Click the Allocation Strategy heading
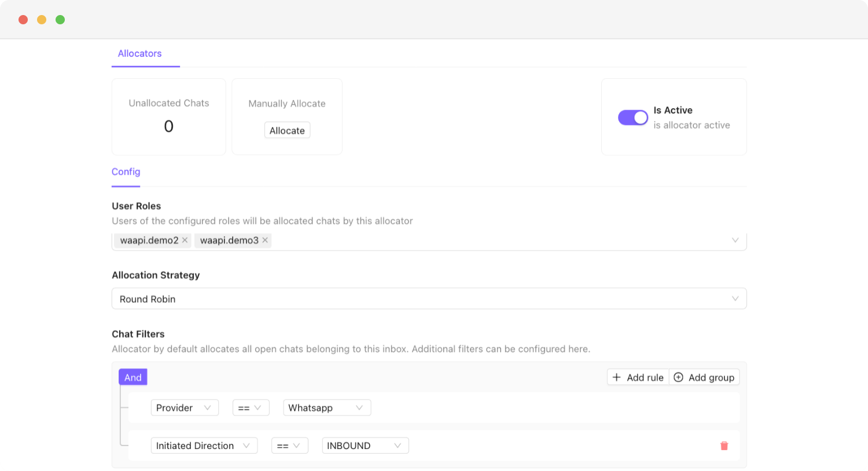The width and height of the screenshot is (868, 471). [x=156, y=275]
